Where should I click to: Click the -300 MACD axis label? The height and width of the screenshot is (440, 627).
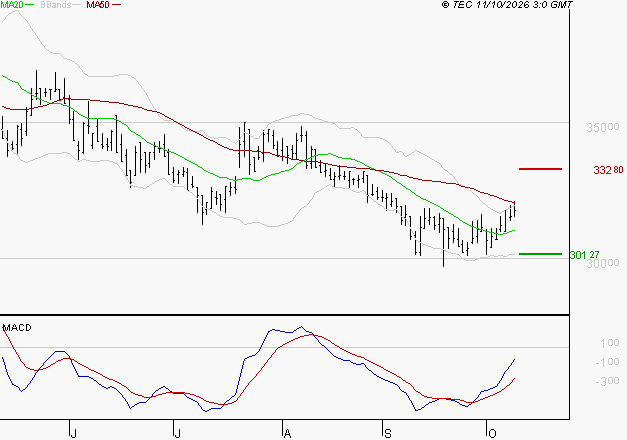click(607, 381)
